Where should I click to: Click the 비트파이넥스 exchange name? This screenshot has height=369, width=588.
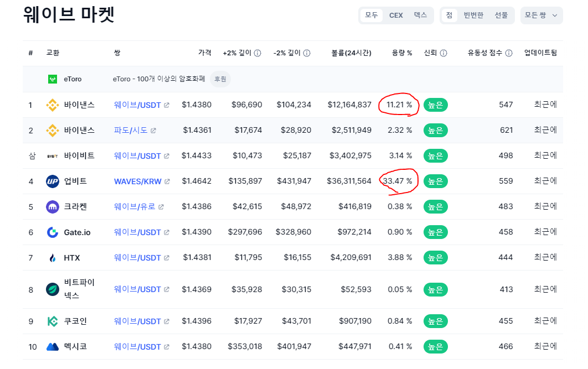79,289
